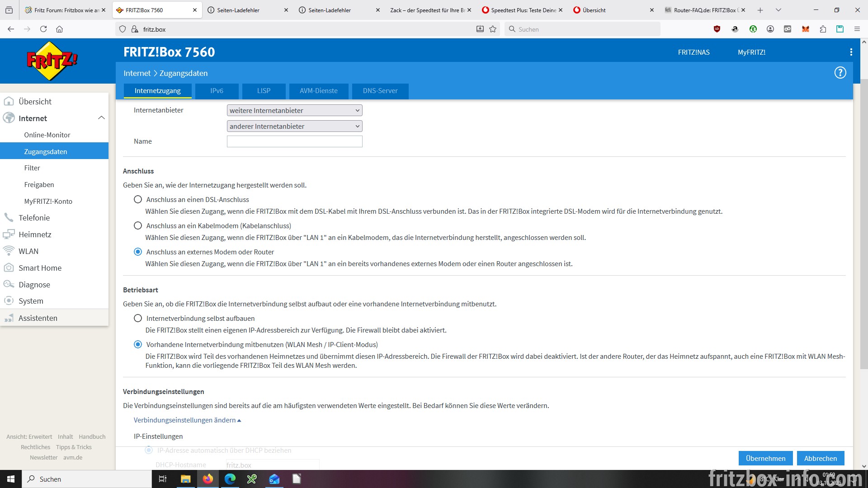Open the browser extensions puzzle icon
The height and width of the screenshot is (488, 868).
(823, 29)
